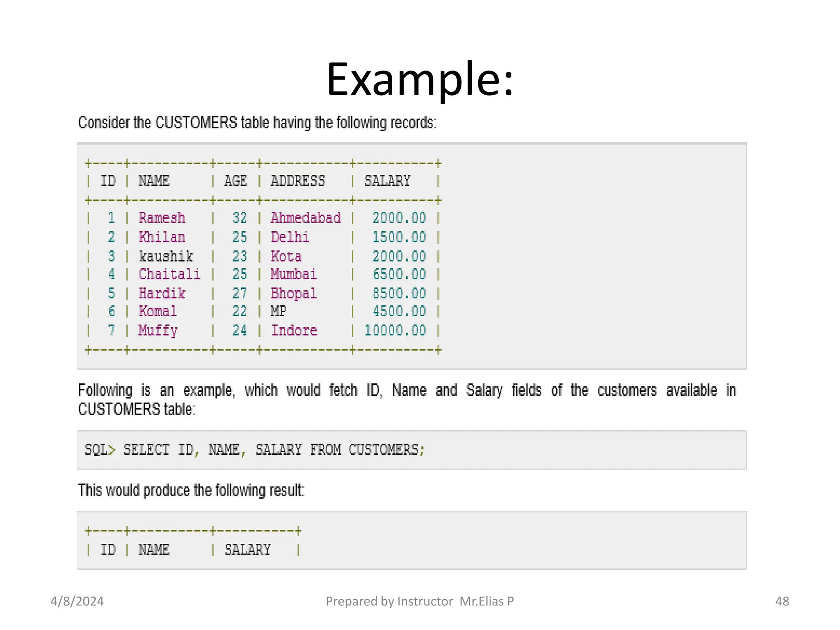Select the name Muffy in row seven
840x630 pixels.
point(158,331)
